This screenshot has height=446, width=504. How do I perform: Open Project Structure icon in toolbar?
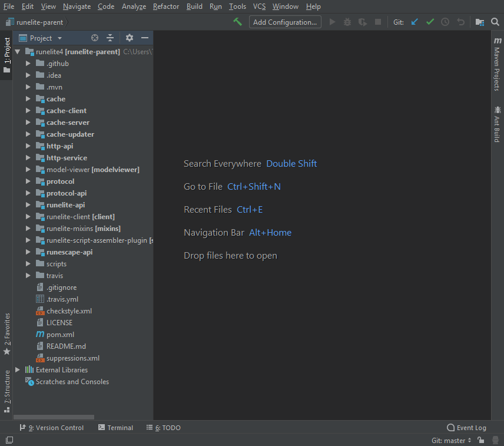click(480, 22)
